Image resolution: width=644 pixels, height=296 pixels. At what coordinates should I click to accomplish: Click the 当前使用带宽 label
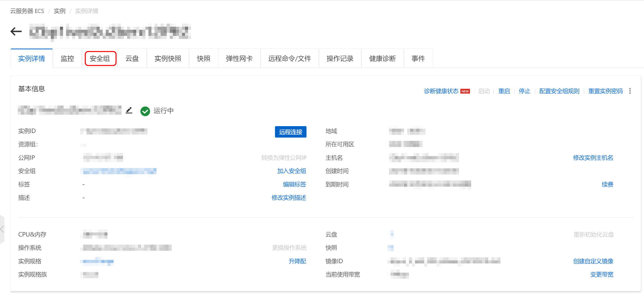[343, 274]
